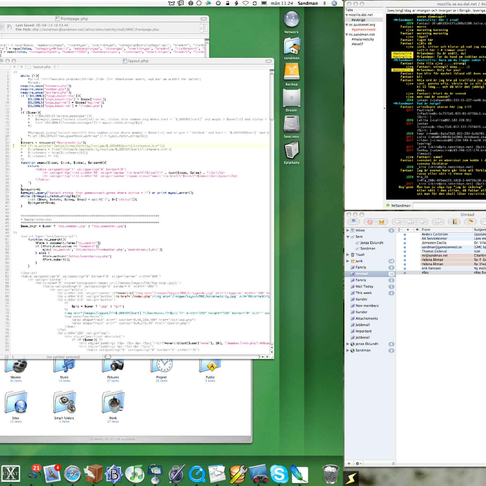Open Skype from the Dock
The width and height of the screenshot is (486, 486).
pos(279,474)
